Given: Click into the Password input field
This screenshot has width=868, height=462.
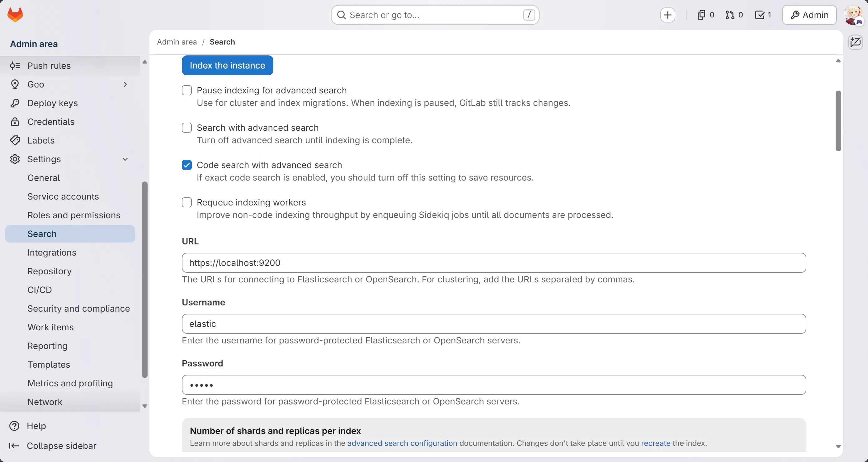Looking at the screenshot, I should [x=494, y=385].
